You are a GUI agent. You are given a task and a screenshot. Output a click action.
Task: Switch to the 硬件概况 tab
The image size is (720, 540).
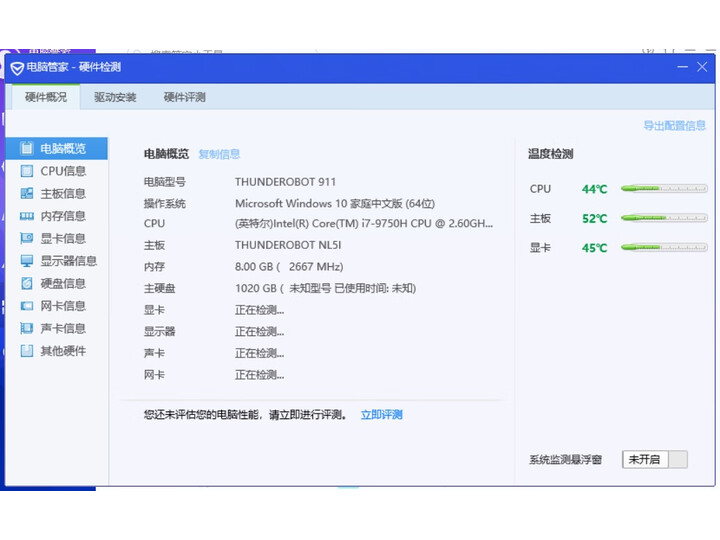[46, 97]
